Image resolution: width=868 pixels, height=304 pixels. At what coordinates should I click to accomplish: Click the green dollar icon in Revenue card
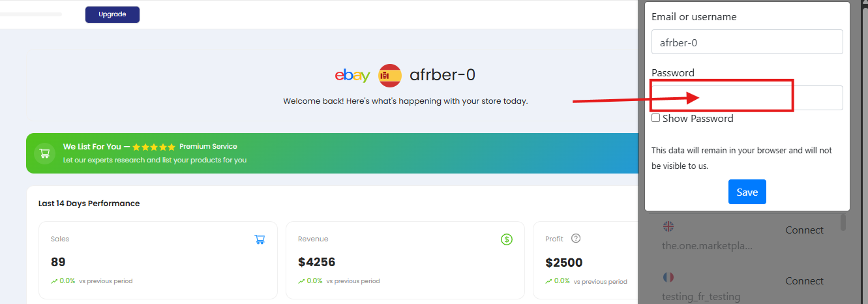pos(507,239)
